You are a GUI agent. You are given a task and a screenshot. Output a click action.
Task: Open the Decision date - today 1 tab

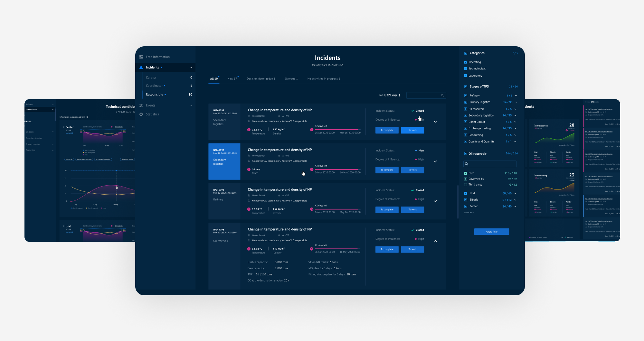[x=261, y=79]
